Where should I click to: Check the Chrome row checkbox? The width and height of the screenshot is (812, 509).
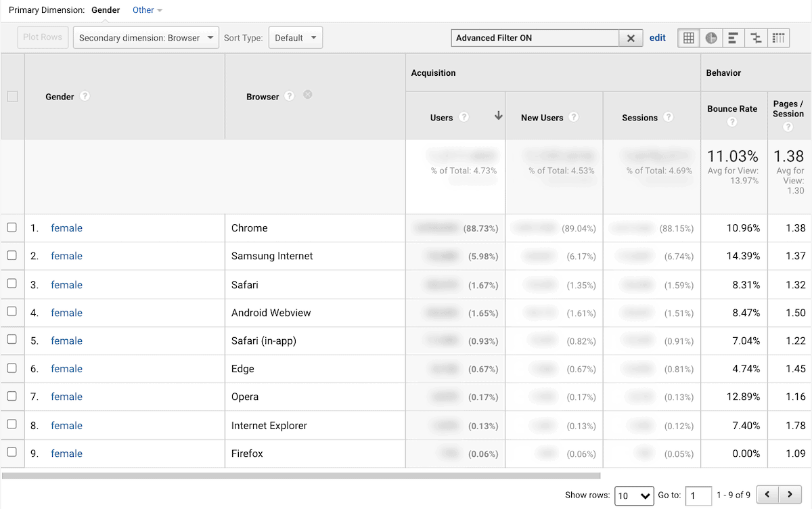point(12,227)
